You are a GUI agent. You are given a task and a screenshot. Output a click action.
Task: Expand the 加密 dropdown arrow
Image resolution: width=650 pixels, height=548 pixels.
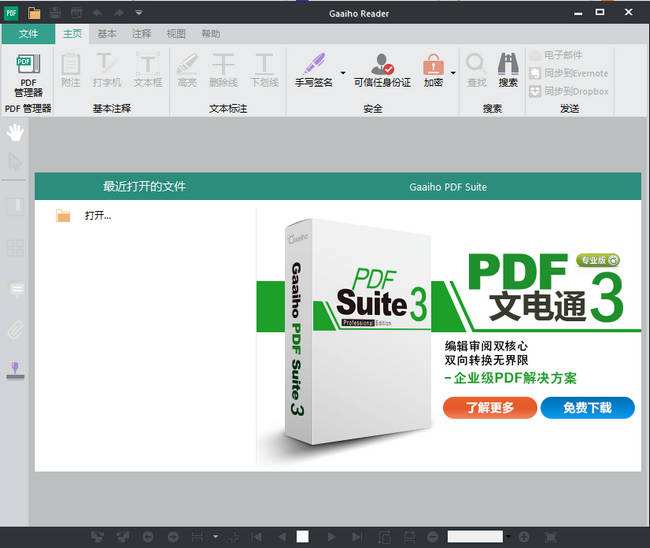[x=453, y=73]
